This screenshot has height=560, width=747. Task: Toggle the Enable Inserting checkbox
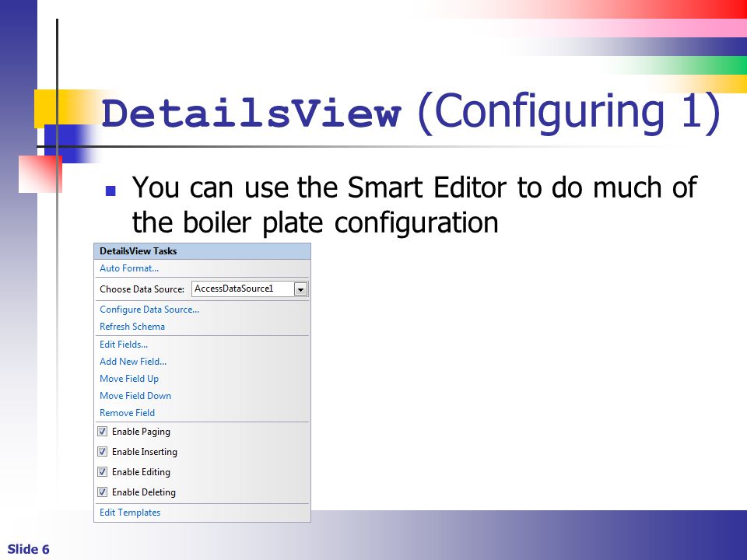(x=103, y=451)
